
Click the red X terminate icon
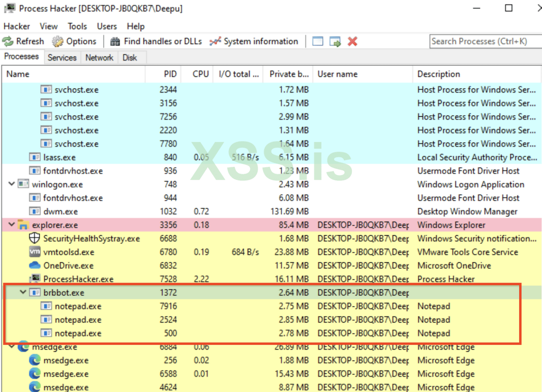click(x=353, y=41)
